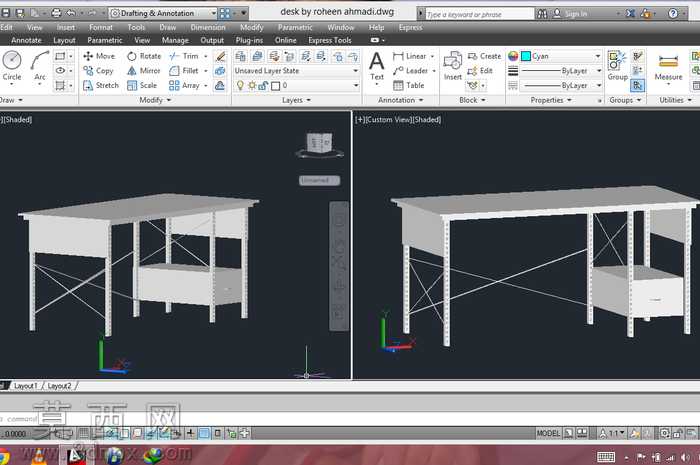
Task: Open the Express menu
Action: 410,27
